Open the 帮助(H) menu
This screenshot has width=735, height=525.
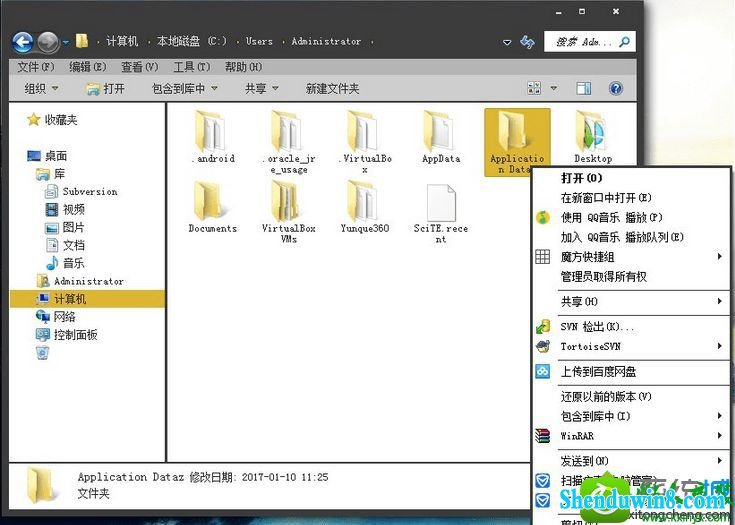click(x=243, y=67)
